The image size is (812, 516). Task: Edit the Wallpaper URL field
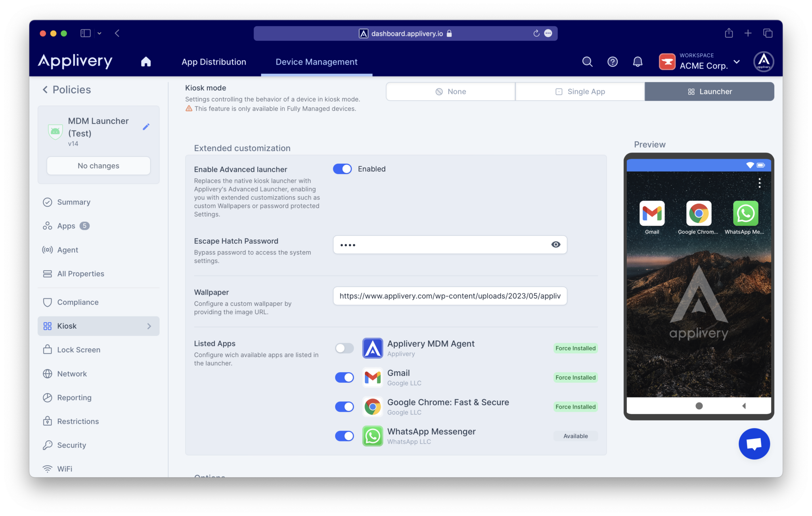click(x=450, y=296)
